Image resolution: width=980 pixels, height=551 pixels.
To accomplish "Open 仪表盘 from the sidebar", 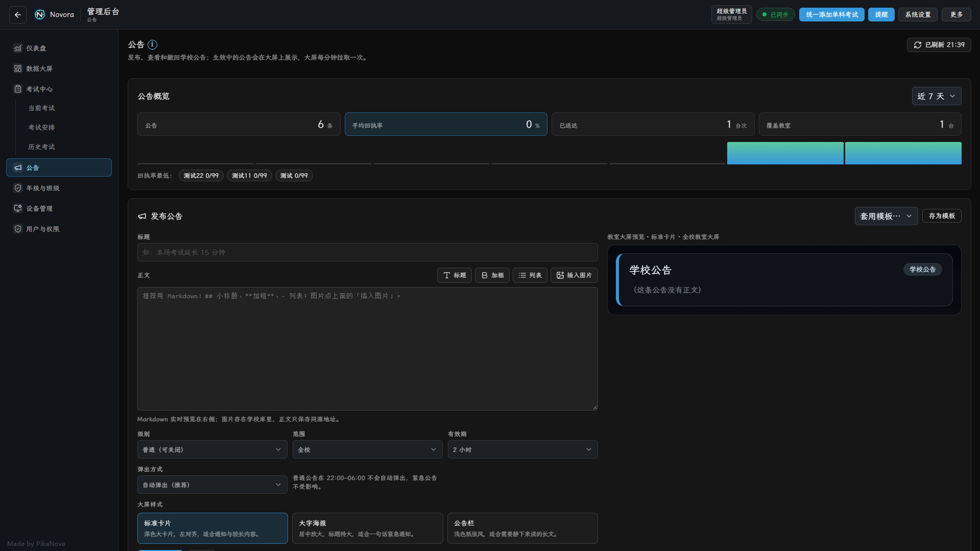I will pos(59,48).
